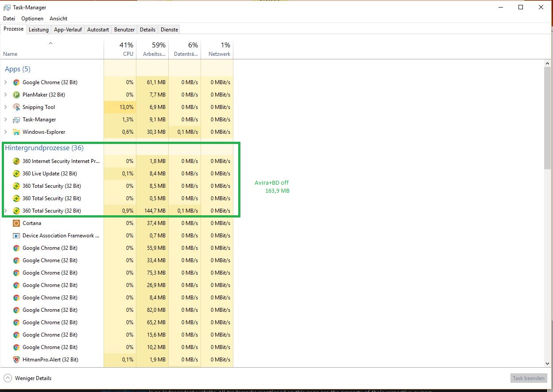Click the Cortana circle icon
The height and width of the screenshot is (392, 553).
click(16, 223)
